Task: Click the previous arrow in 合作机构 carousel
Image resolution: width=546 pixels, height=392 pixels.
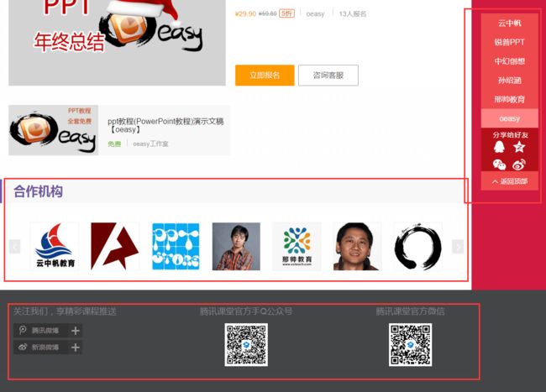Action: pos(14,247)
